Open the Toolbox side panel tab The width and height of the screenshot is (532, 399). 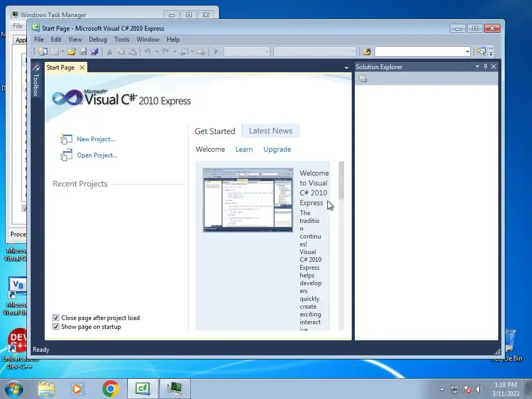pyautogui.click(x=36, y=80)
